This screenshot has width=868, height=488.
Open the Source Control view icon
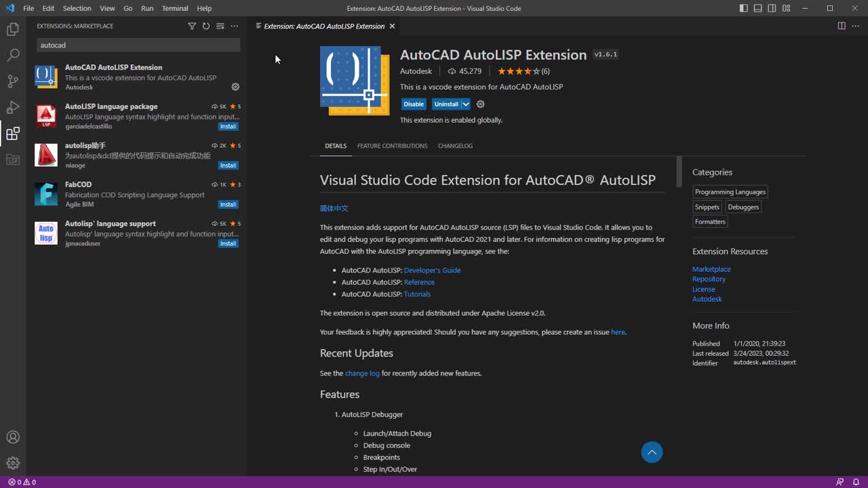tap(13, 81)
